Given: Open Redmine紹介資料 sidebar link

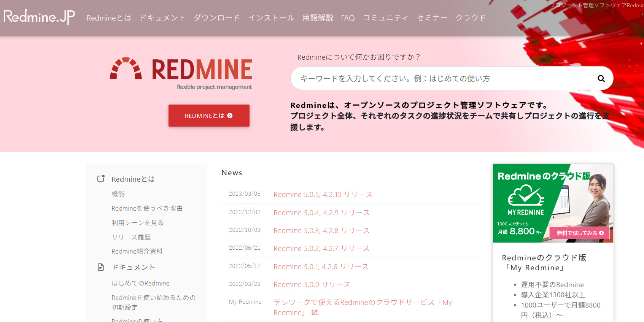Looking at the screenshot, I should coord(137,251).
